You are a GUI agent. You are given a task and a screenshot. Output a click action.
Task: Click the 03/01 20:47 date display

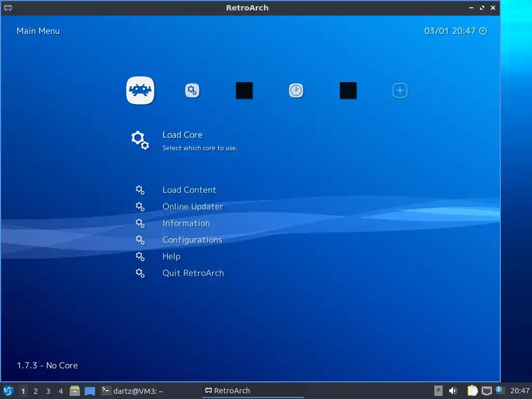450,31
